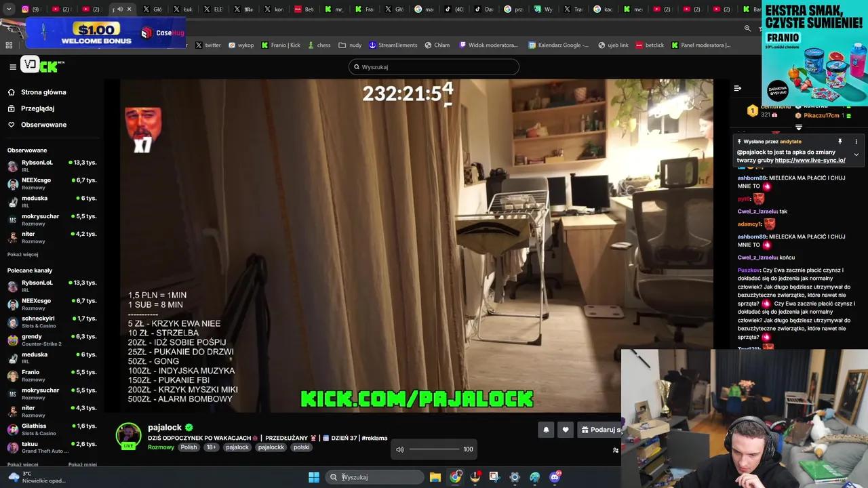Open the Panel moderatora bookmark

pos(701,45)
